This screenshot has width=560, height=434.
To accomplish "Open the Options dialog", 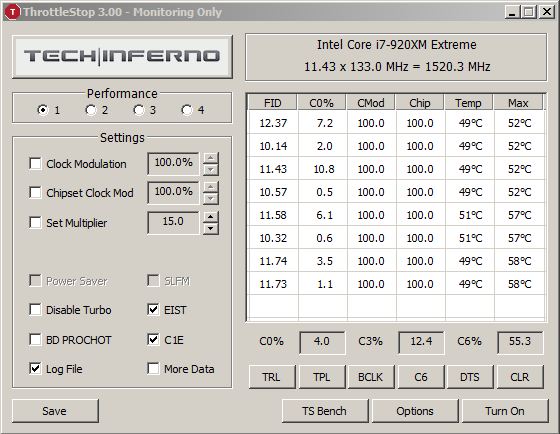I will 415,411.
